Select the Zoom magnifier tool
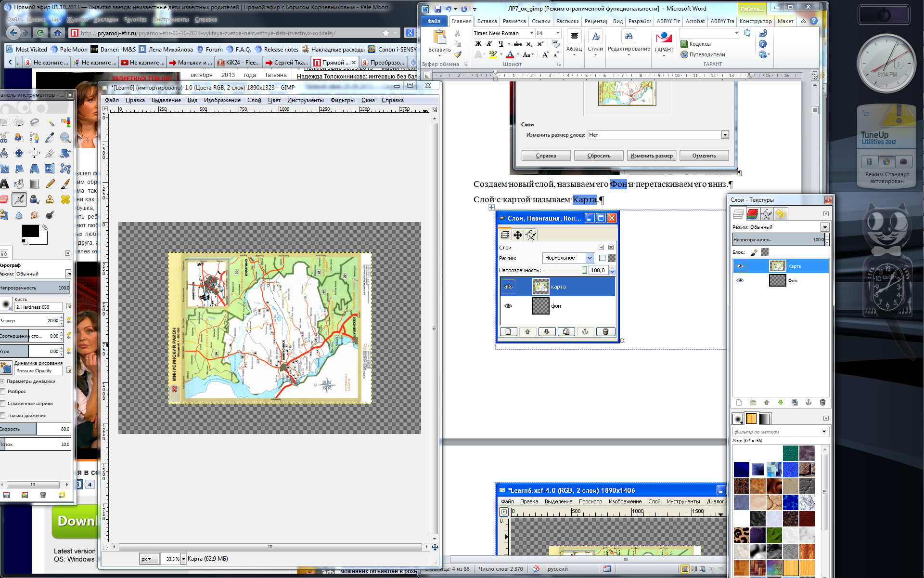The width and height of the screenshot is (924, 578). click(65, 138)
